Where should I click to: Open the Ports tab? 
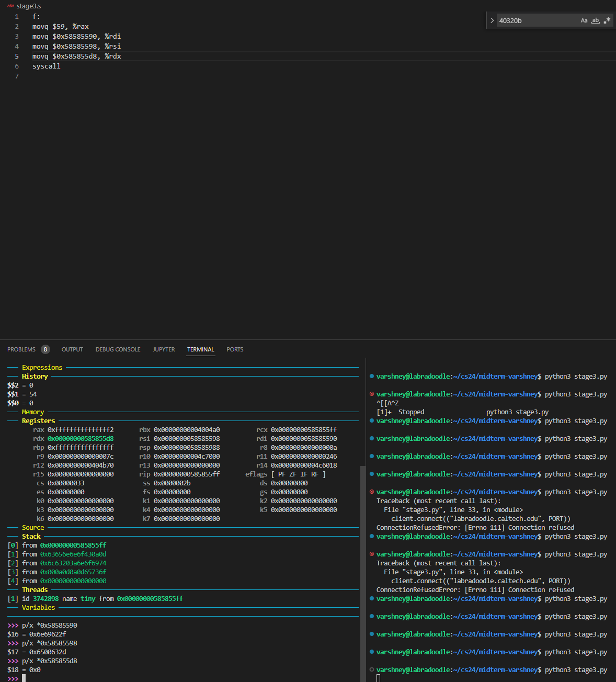235,349
